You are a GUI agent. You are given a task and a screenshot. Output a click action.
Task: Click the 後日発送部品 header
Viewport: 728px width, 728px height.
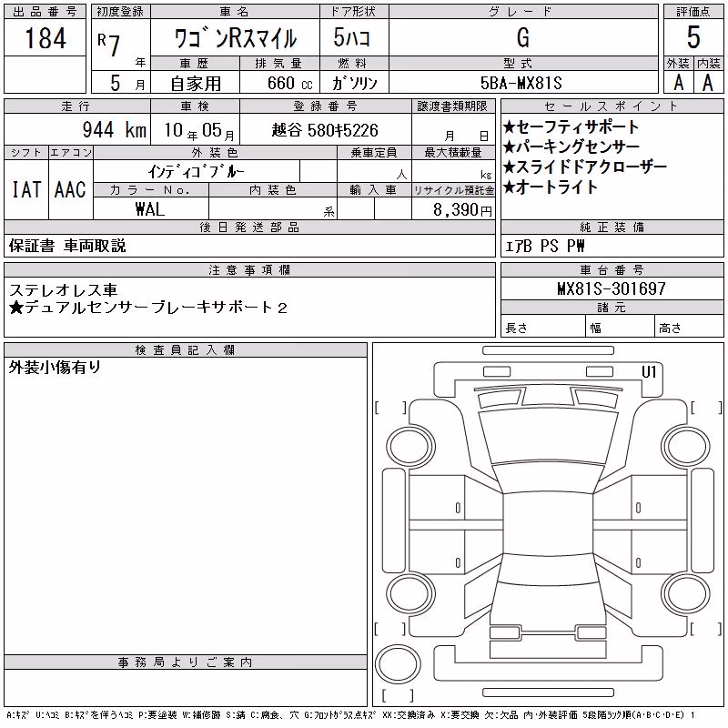pyautogui.click(x=249, y=227)
